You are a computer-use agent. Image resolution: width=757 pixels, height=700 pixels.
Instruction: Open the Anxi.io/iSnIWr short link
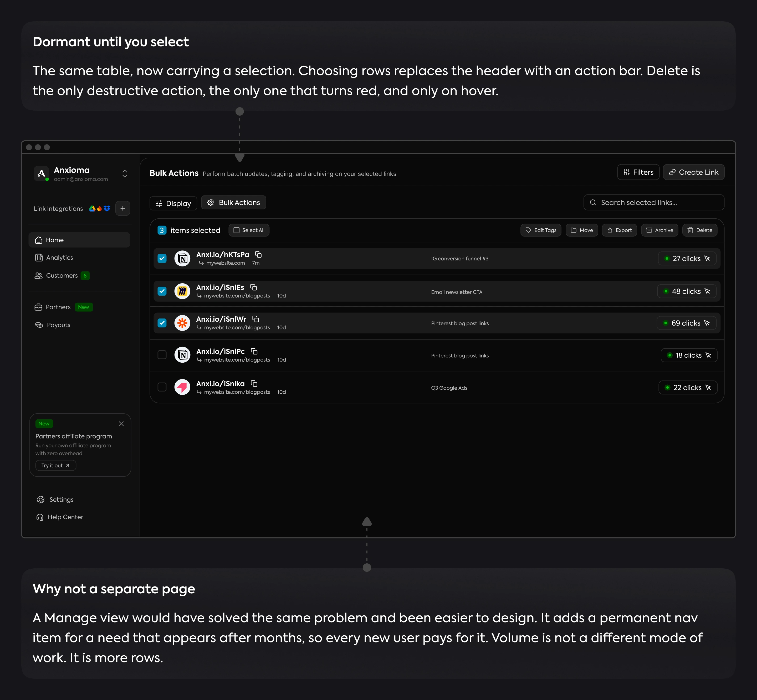coord(221,319)
